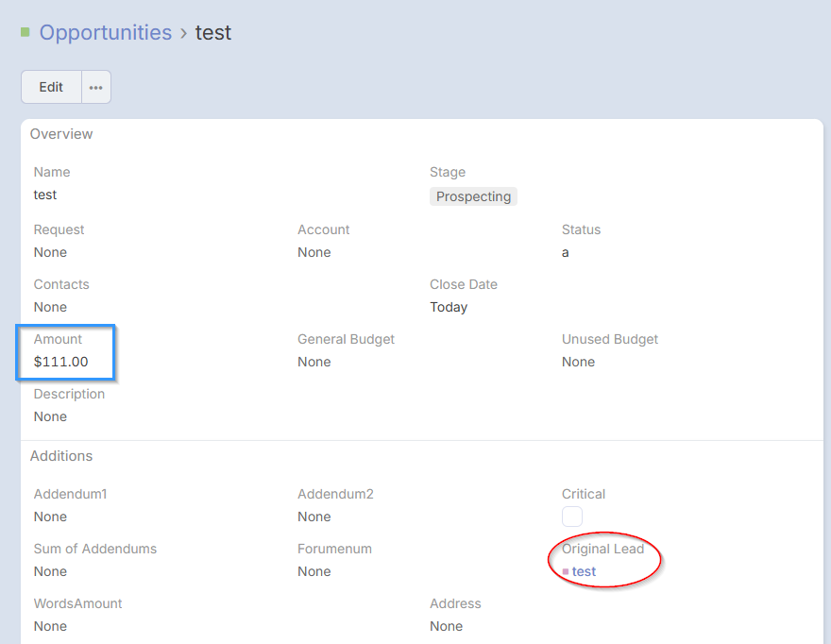The height and width of the screenshot is (644, 831).
Task: Click the small icon beside Original Lead test
Action: [566, 572]
